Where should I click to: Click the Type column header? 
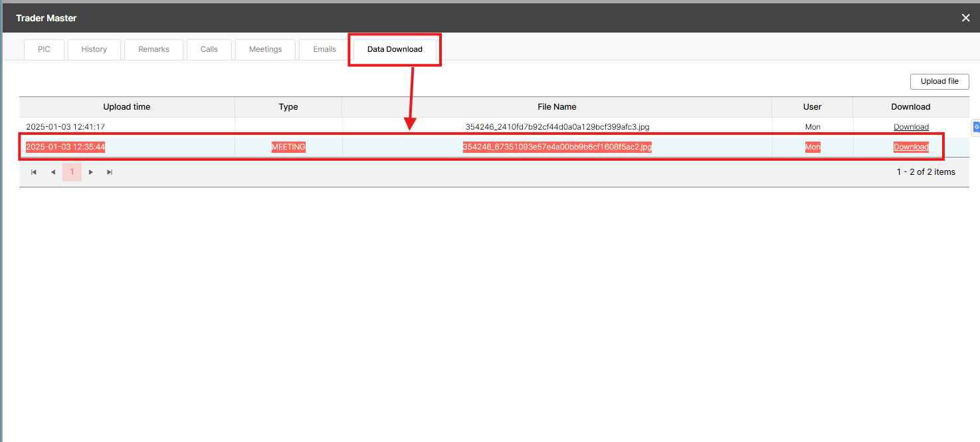point(288,107)
